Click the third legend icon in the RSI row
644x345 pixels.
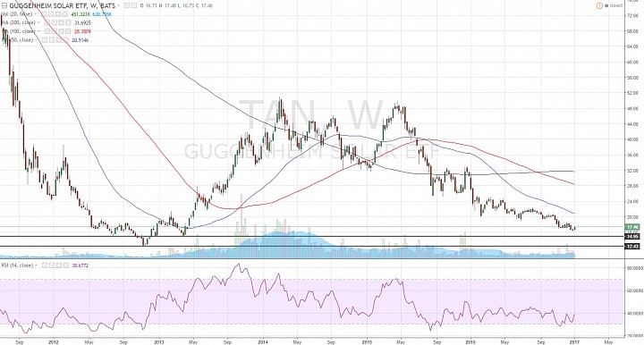pyautogui.click(x=59, y=265)
